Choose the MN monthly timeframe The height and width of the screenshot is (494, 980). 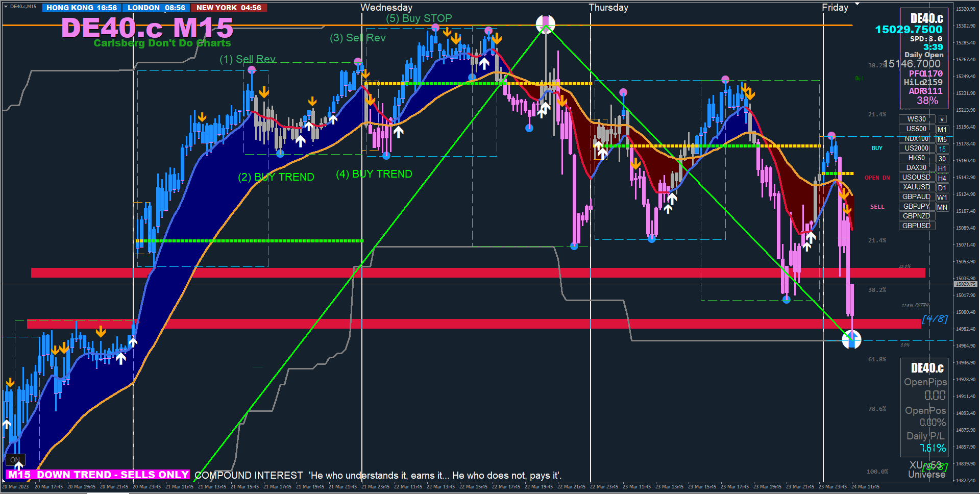[x=942, y=207]
